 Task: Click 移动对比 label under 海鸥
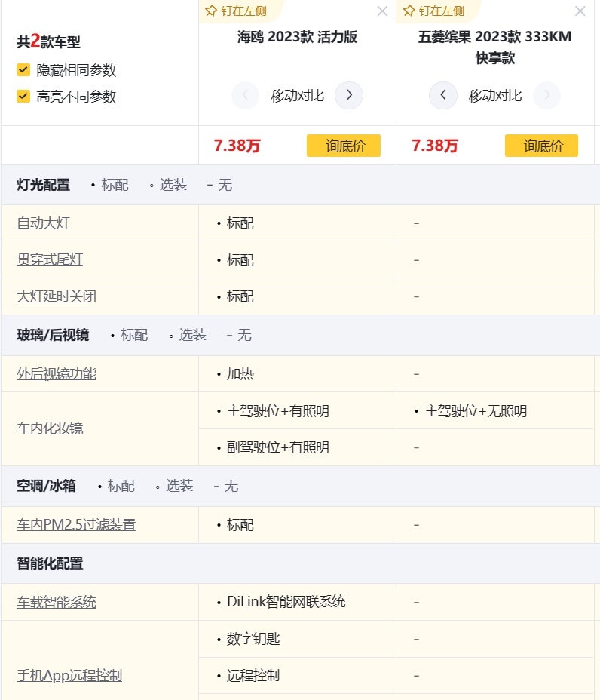pos(297,96)
